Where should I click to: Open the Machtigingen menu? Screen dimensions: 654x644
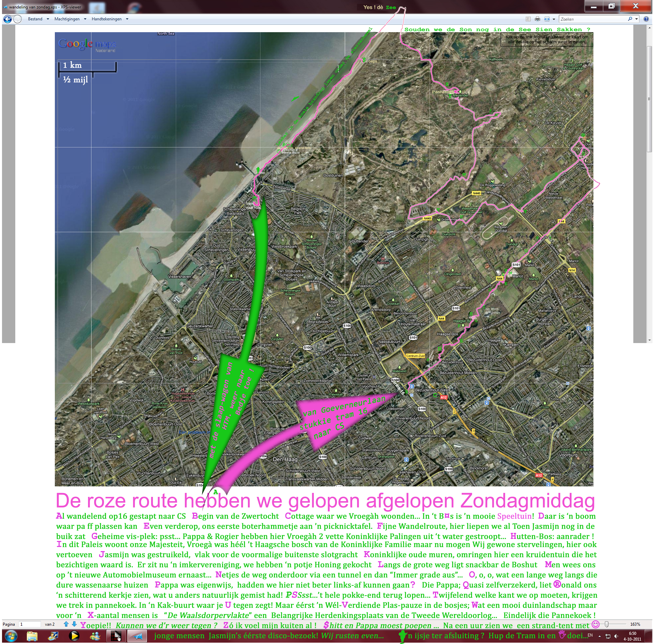point(70,19)
